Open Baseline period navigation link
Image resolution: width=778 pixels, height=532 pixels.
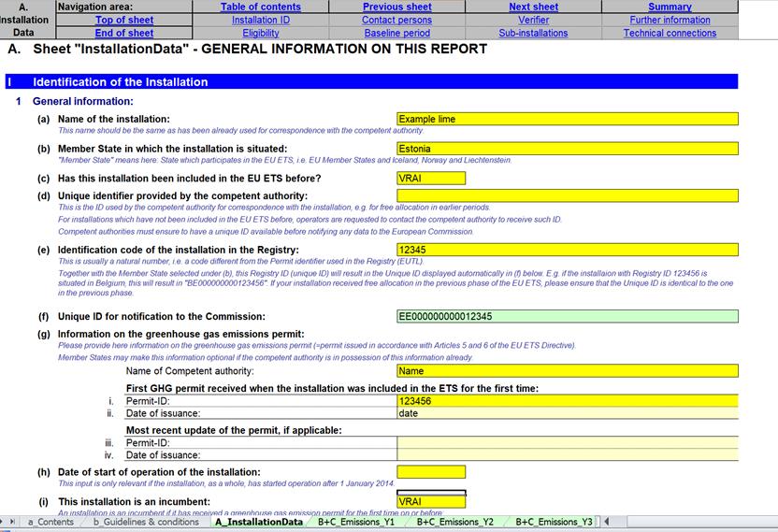pyautogui.click(x=396, y=33)
